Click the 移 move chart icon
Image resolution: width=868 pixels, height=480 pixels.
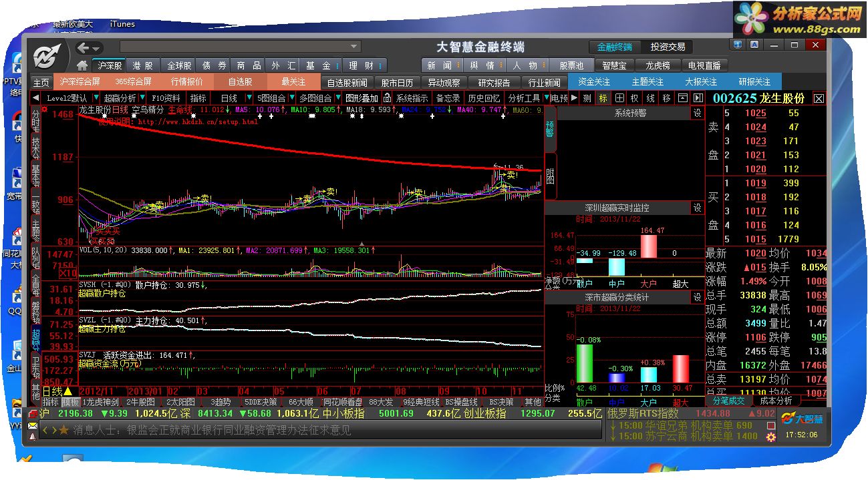[667, 98]
